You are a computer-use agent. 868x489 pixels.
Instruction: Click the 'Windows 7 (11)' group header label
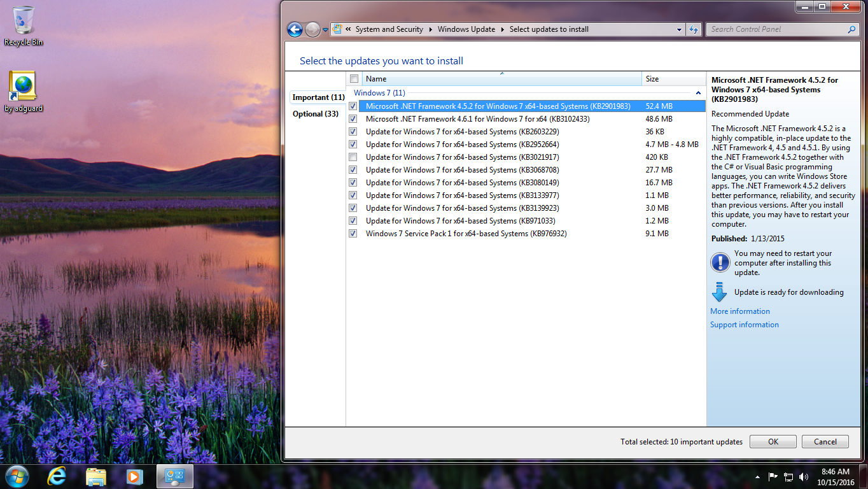click(x=379, y=93)
